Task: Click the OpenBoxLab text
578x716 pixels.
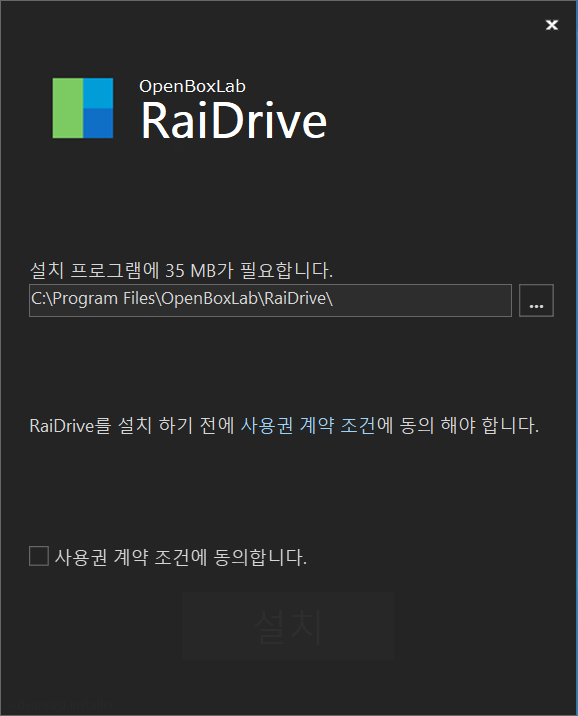Action: [192, 86]
